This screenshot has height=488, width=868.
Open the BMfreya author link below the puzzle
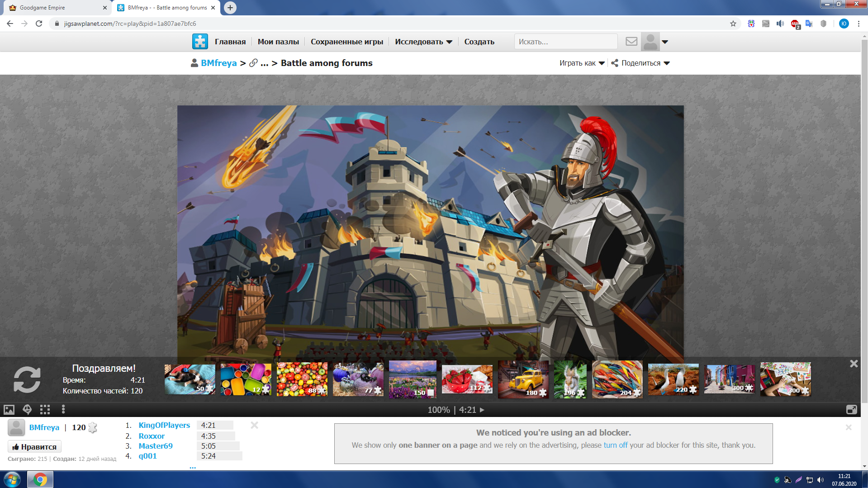[x=44, y=427]
